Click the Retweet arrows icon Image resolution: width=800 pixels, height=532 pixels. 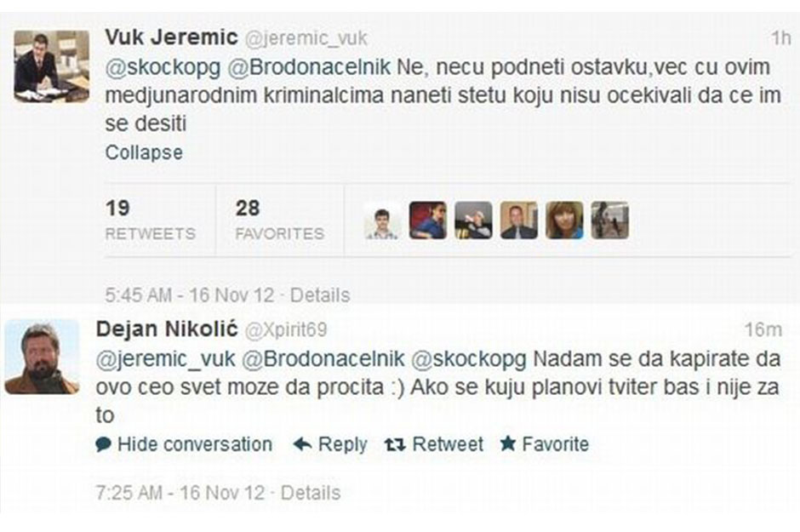point(394,444)
